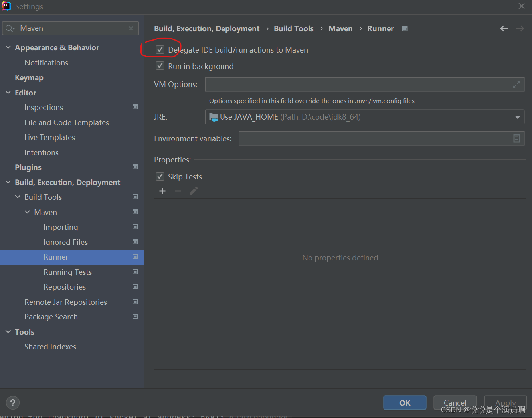
Task: Click project icon in the Repositories row
Action: tap(135, 286)
